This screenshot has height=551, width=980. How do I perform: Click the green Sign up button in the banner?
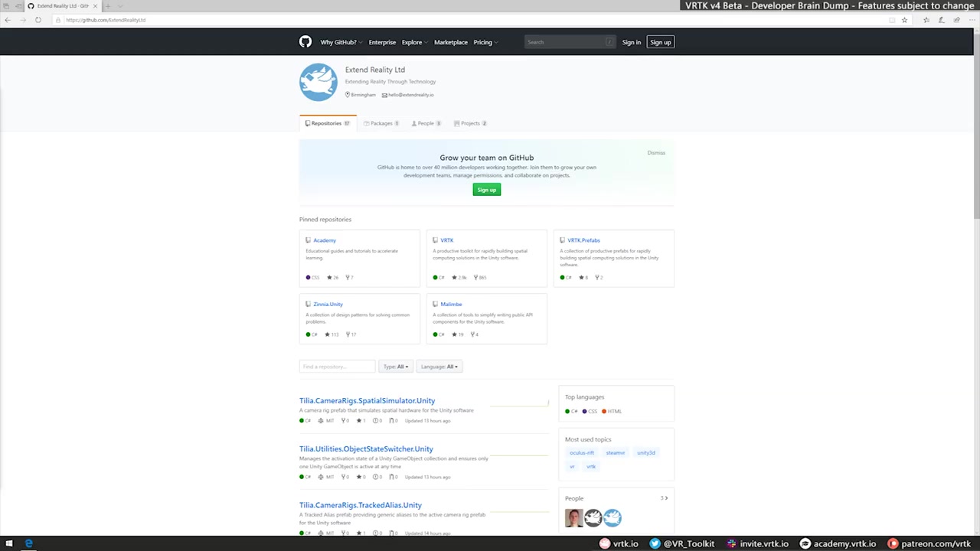[x=486, y=189]
